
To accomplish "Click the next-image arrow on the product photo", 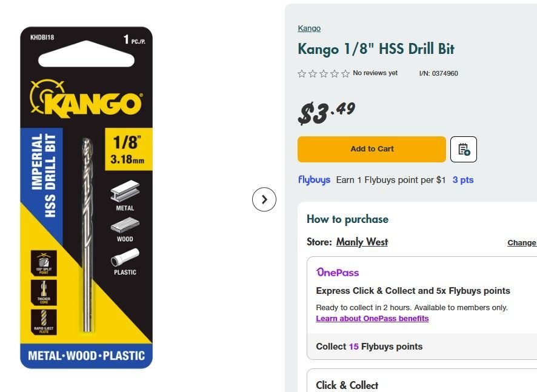I will [264, 199].
